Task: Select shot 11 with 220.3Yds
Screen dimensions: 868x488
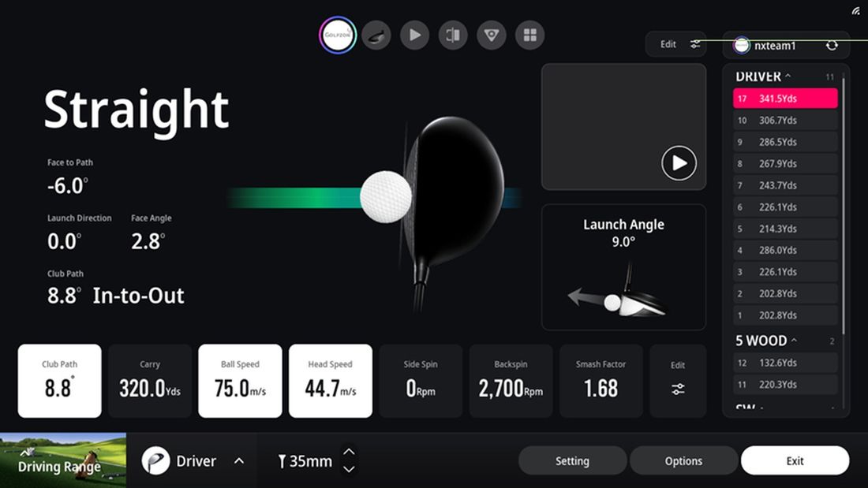Action: tap(785, 384)
